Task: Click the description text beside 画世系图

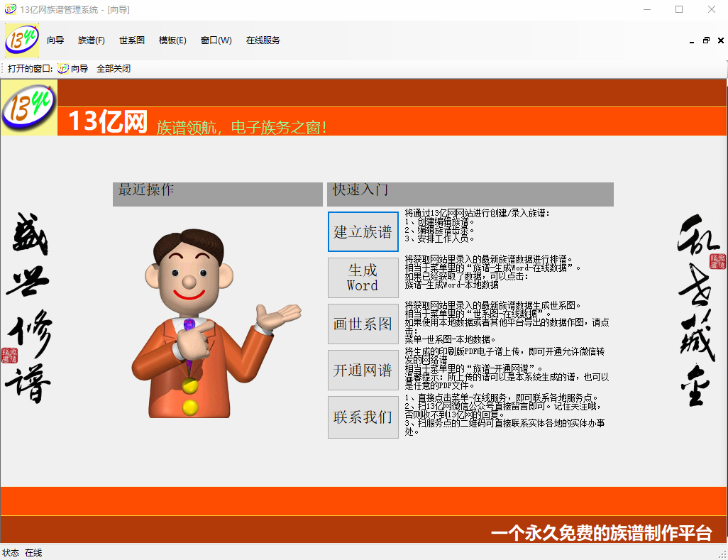Action: (507, 322)
